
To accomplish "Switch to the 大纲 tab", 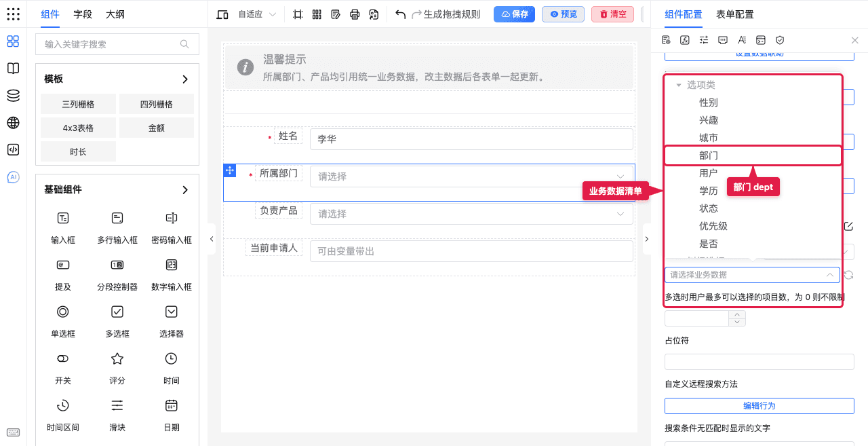I will [x=115, y=14].
